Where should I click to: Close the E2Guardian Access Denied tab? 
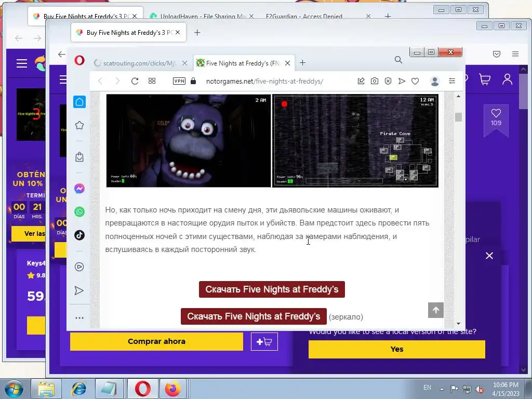coord(368,16)
